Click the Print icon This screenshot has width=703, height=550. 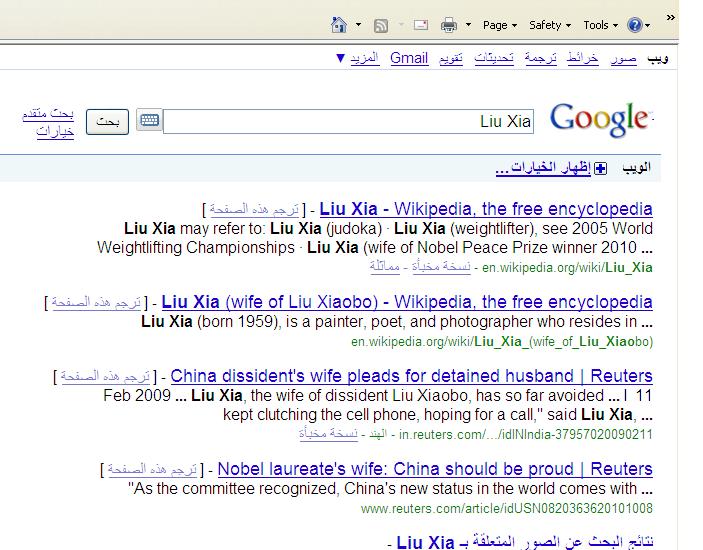[x=449, y=25]
